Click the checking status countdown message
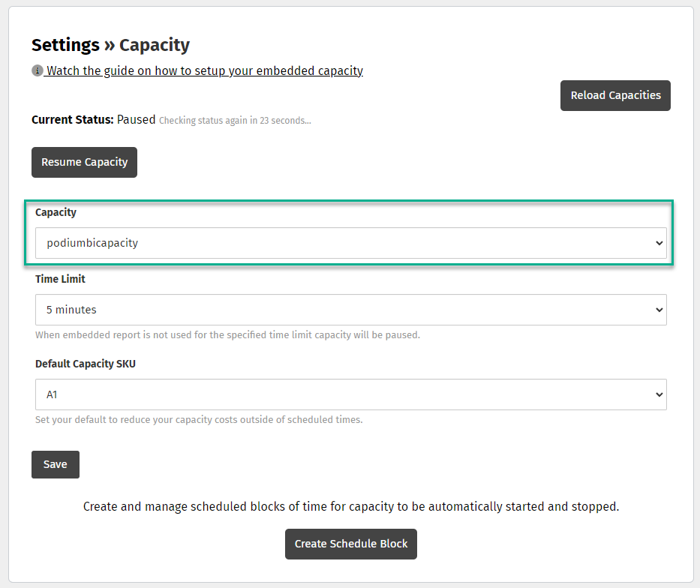This screenshot has height=588, width=700. pos(235,120)
